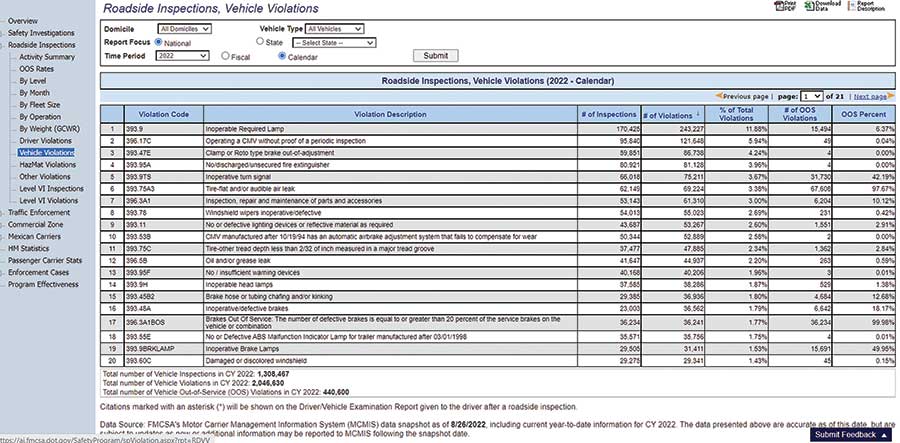Expand the Time Period year dropdown
Screen dimensions: 900x443
point(185,57)
